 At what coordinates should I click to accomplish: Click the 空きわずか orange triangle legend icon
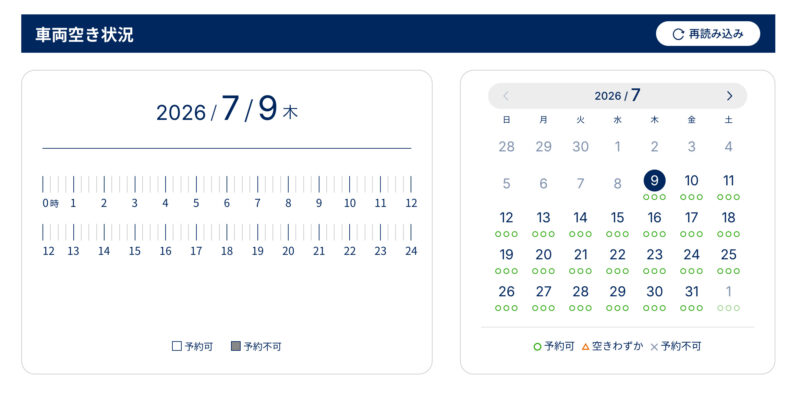(585, 347)
